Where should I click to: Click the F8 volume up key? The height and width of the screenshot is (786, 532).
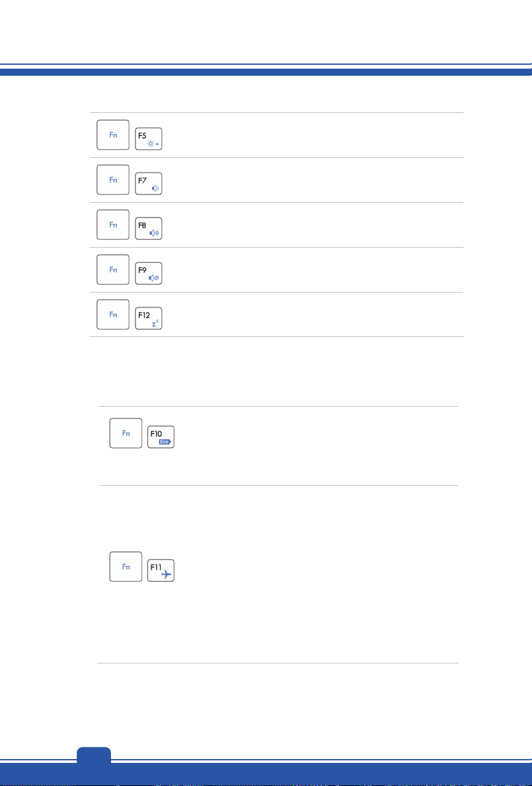pos(149,228)
